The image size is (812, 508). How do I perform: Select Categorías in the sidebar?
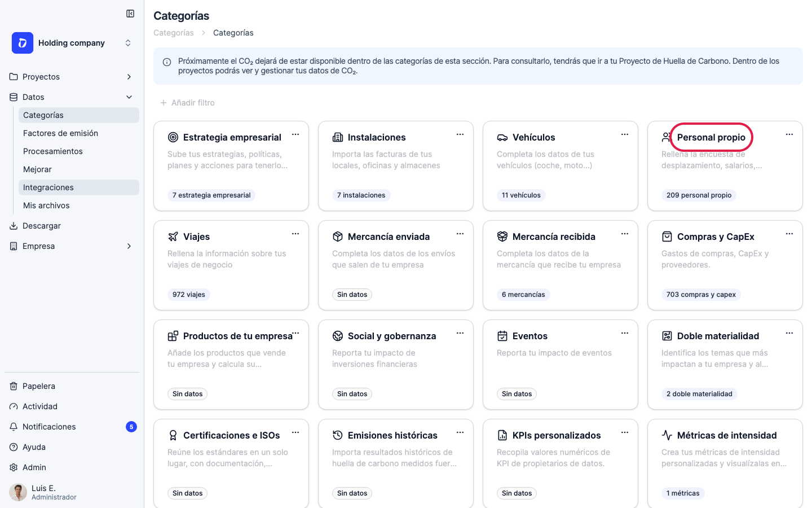click(x=79, y=115)
